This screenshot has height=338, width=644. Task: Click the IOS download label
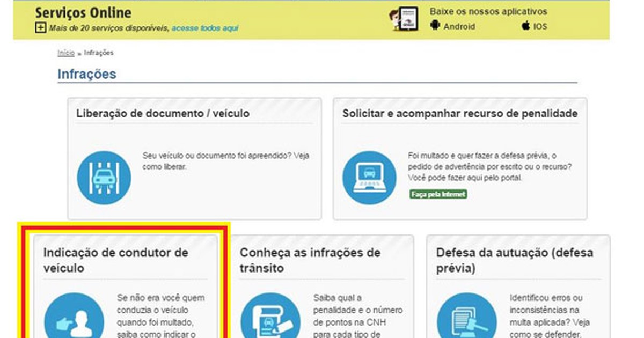coord(540,26)
